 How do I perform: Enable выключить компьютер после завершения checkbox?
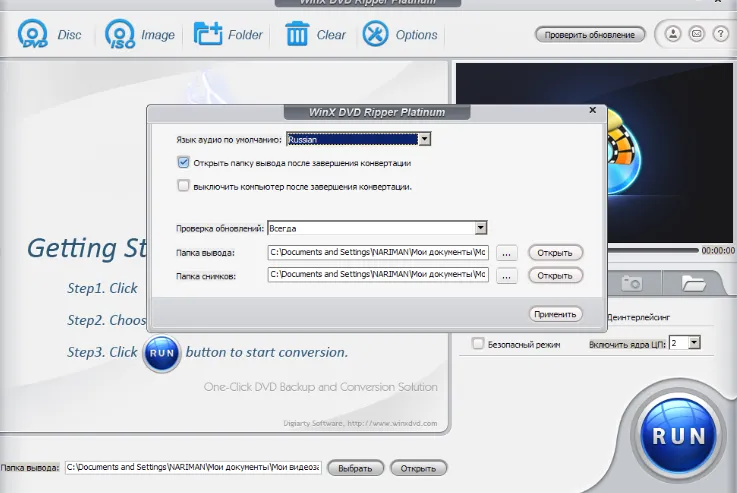[x=183, y=186]
